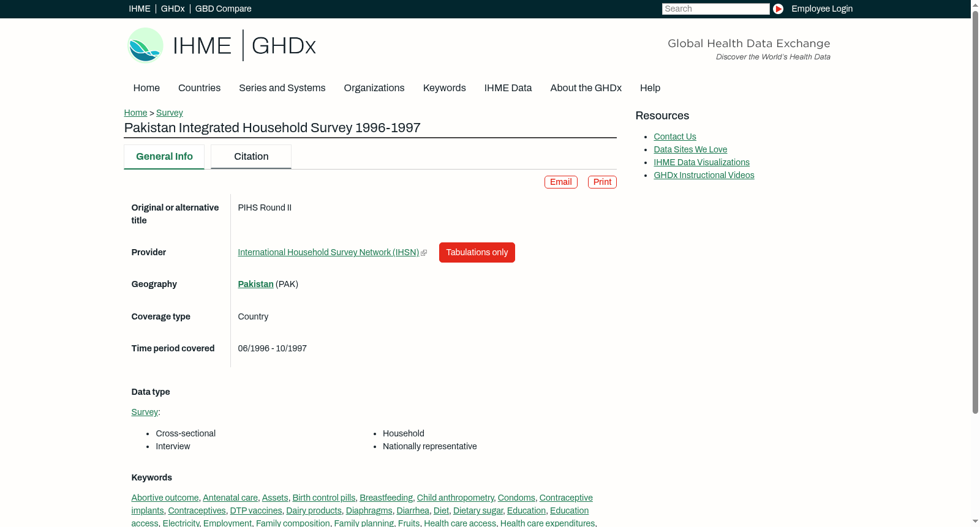Viewport: 980px width, 527px height.
Task: Click the Tabulations only red badge
Action: [477, 253]
